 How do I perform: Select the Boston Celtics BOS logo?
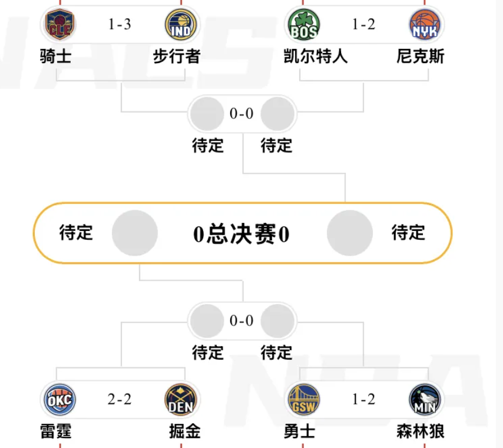click(x=303, y=25)
